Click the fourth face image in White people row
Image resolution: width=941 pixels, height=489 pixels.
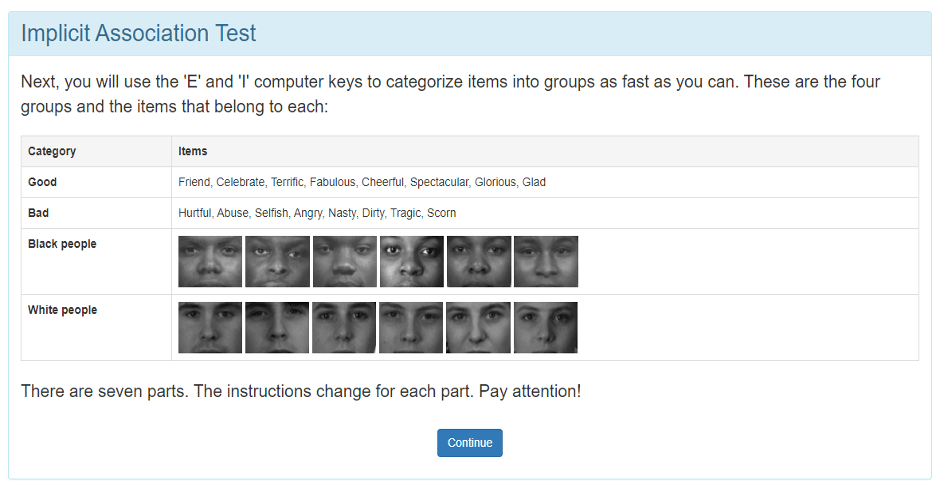click(x=411, y=328)
